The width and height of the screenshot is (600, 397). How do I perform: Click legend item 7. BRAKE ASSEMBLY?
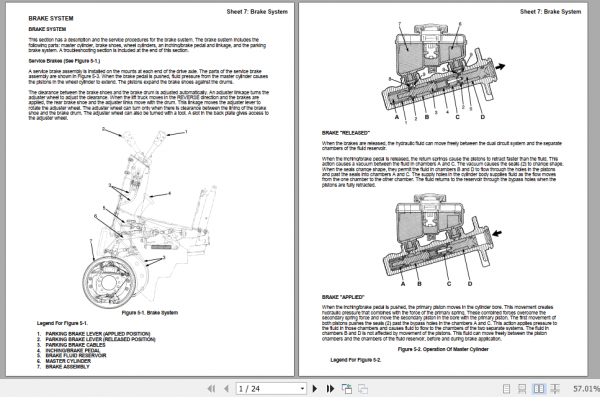click(x=63, y=367)
